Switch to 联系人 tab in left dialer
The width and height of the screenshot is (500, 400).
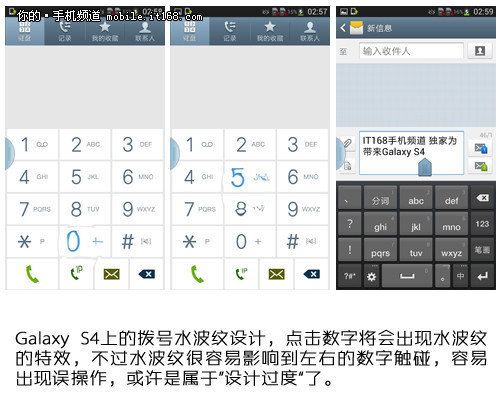145,31
